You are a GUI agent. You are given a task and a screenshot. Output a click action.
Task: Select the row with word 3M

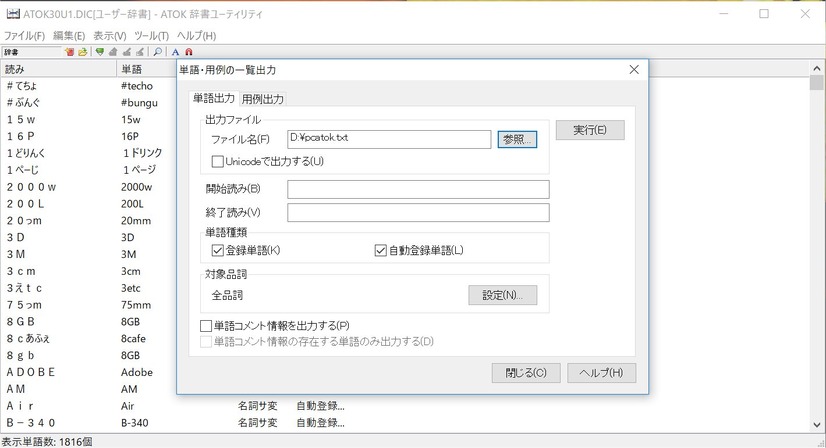tap(88, 255)
